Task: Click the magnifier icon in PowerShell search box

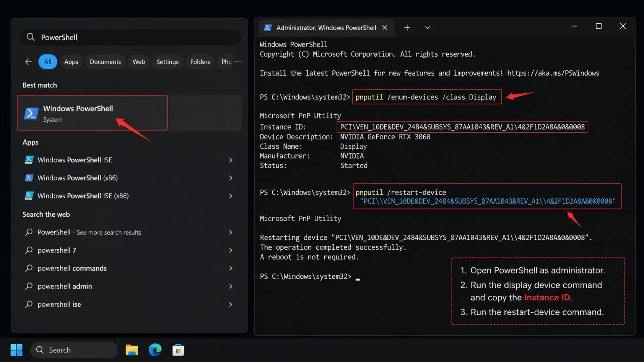Action: point(31,37)
